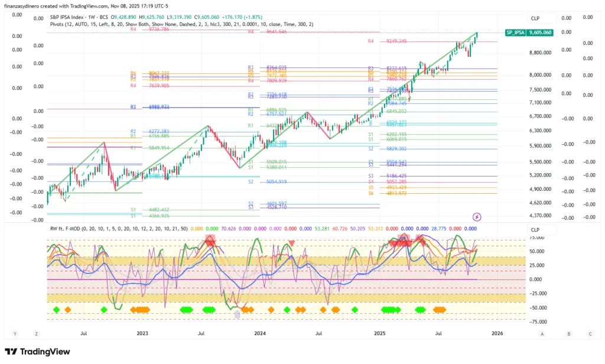
Task: Click the TradingView logo
Action: click(x=37, y=352)
